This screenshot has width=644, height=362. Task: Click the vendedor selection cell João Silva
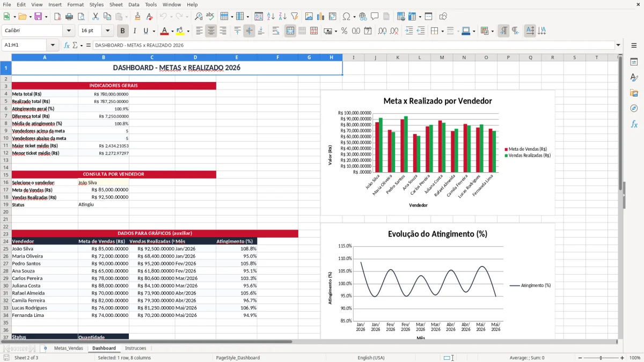coord(104,182)
